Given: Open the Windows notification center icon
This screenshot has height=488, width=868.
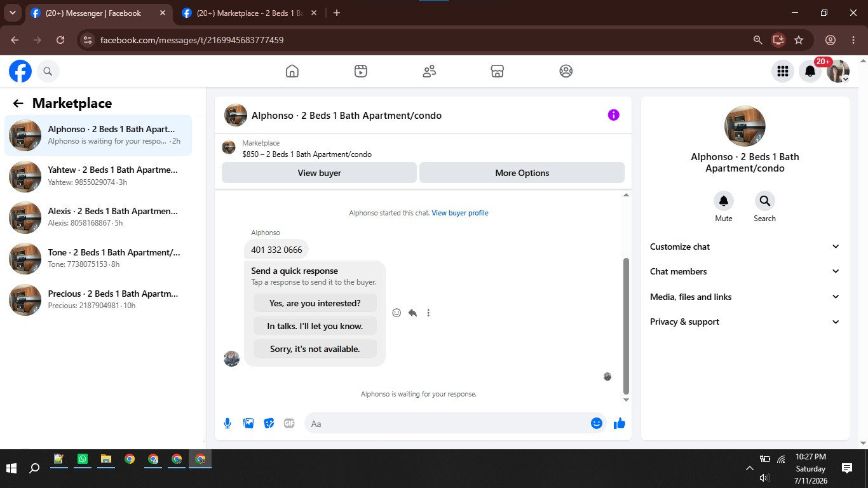Looking at the screenshot, I should [x=847, y=468].
